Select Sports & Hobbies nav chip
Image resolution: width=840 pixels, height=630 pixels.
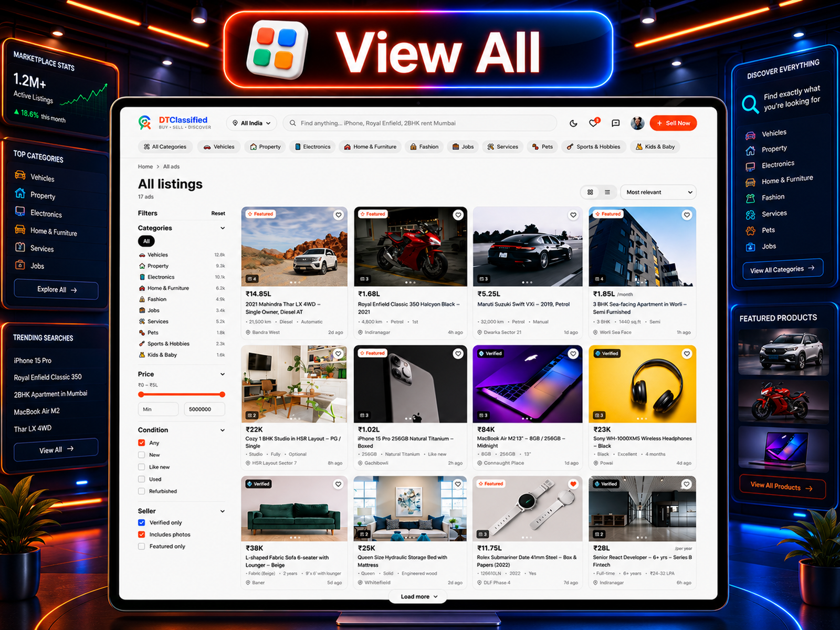[x=593, y=147]
